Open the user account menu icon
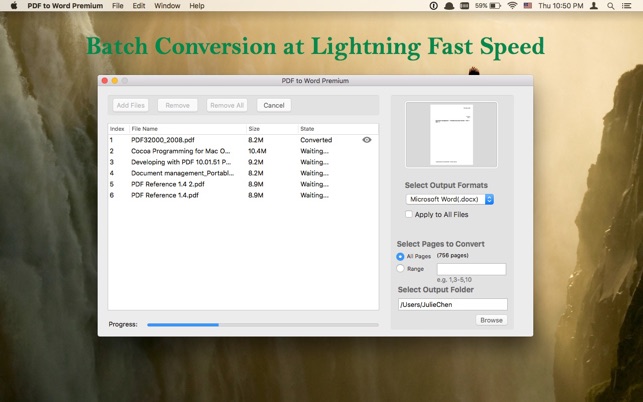643x402 pixels. tap(593, 6)
